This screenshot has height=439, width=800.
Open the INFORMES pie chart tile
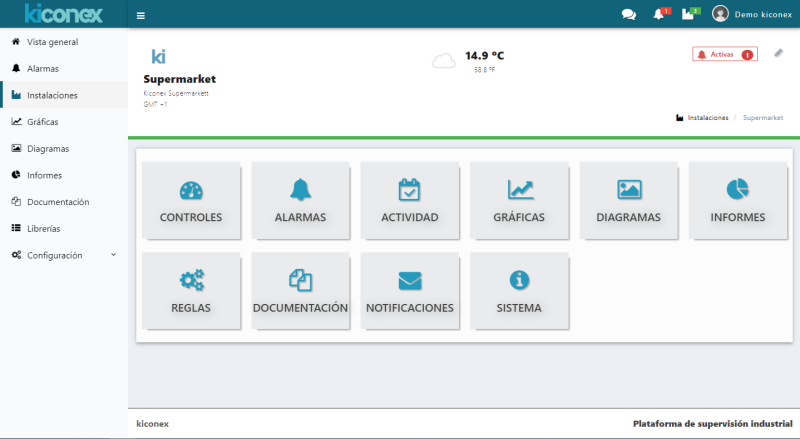(738, 200)
